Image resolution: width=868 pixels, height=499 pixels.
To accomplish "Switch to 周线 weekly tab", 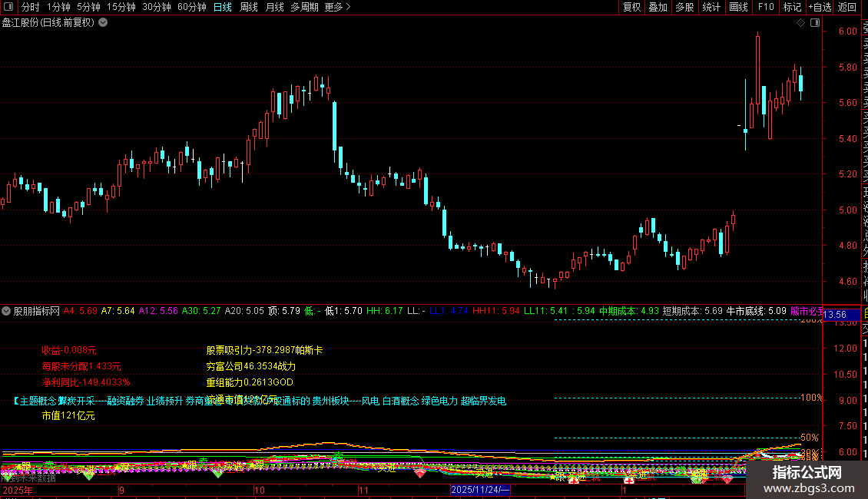I will (x=249, y=7).
